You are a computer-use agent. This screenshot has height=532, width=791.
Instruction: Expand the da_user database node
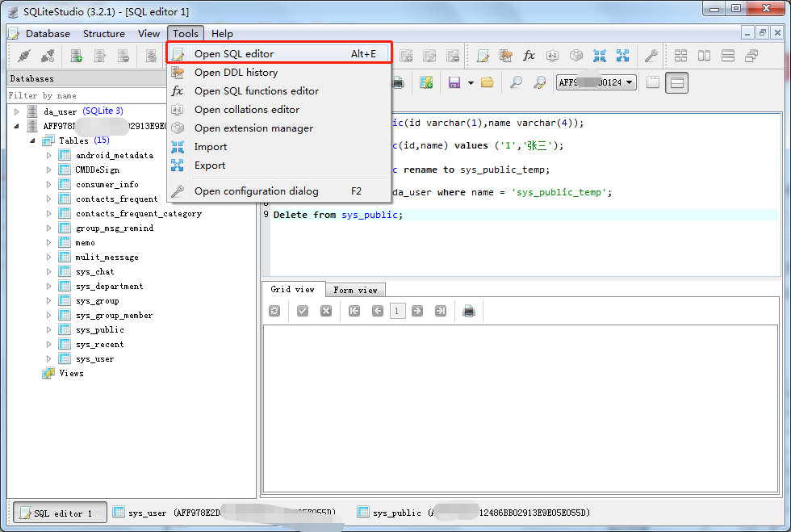tap(17, 111)
